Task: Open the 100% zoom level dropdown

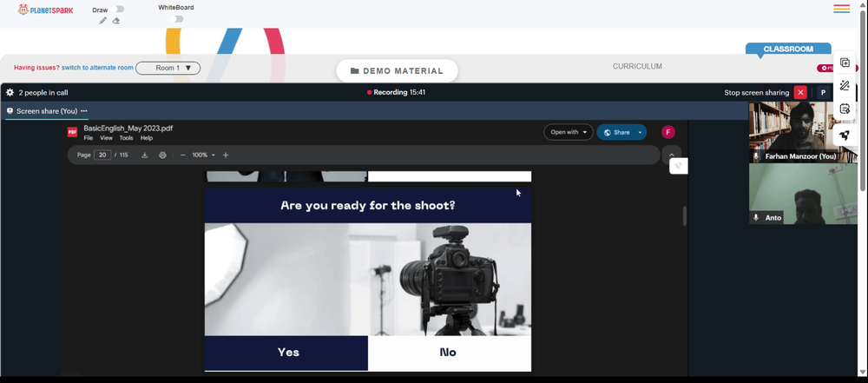Action: click(203, 155)
